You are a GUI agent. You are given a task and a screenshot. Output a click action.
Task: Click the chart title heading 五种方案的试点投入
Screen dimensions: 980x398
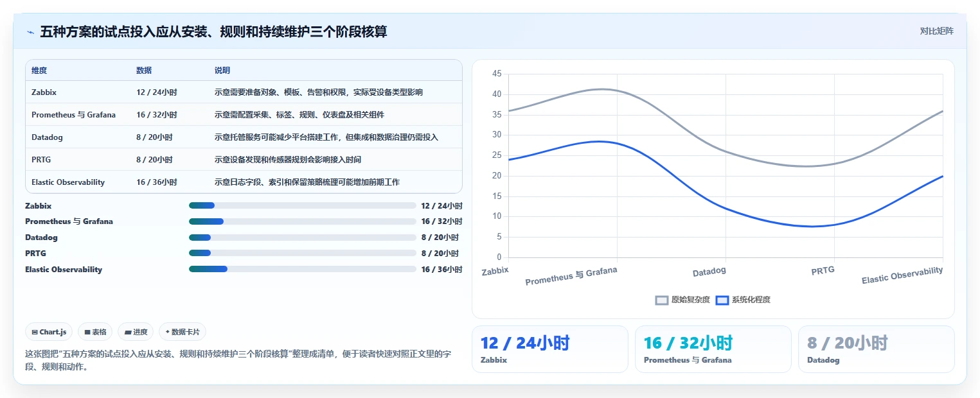click(x=213, y=31)
